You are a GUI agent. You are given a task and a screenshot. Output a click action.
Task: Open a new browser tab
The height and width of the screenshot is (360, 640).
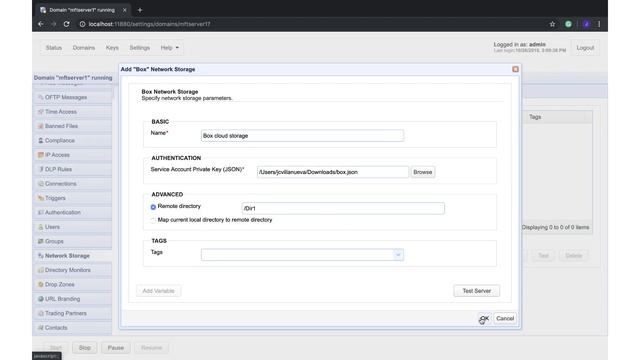pos(140,10)
